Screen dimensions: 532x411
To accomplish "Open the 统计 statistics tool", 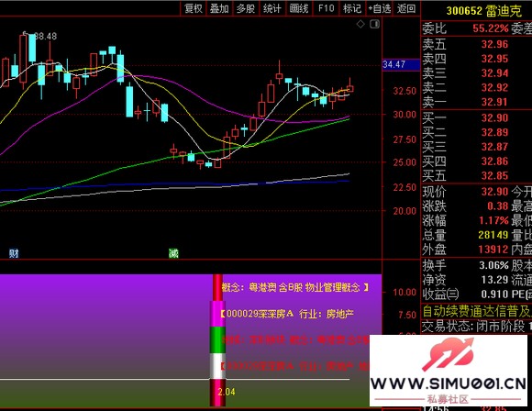I will pyautogui.click(x=272, y=8).
